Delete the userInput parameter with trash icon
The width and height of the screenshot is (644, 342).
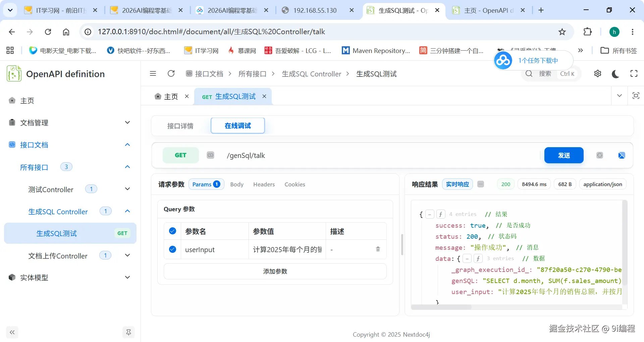click(378, 249)
